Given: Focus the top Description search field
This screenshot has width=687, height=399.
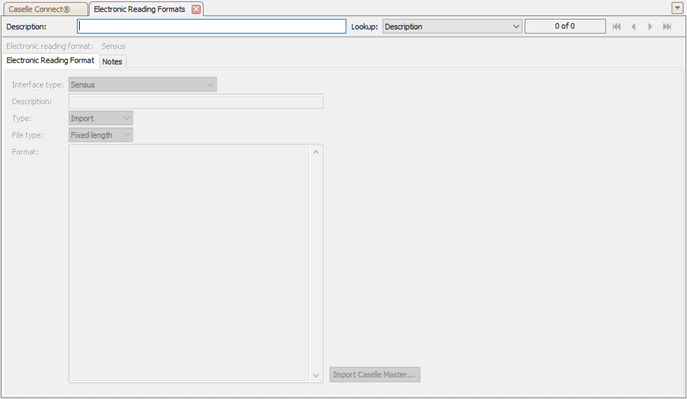Looking at the screenshot, I should click(x=212, y=26).
